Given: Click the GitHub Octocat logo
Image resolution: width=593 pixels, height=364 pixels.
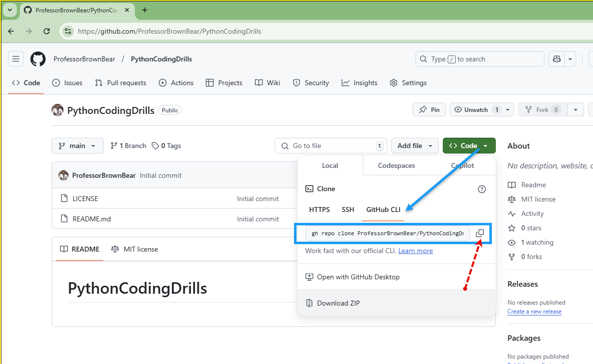Looking at the screenshot, I should pos(38,59).
